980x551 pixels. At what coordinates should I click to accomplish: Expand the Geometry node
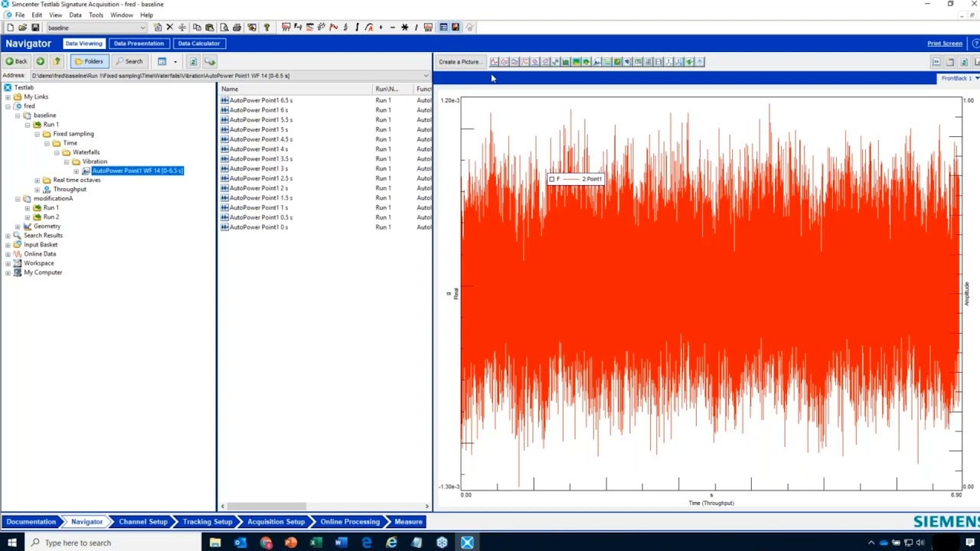[18, 227]
